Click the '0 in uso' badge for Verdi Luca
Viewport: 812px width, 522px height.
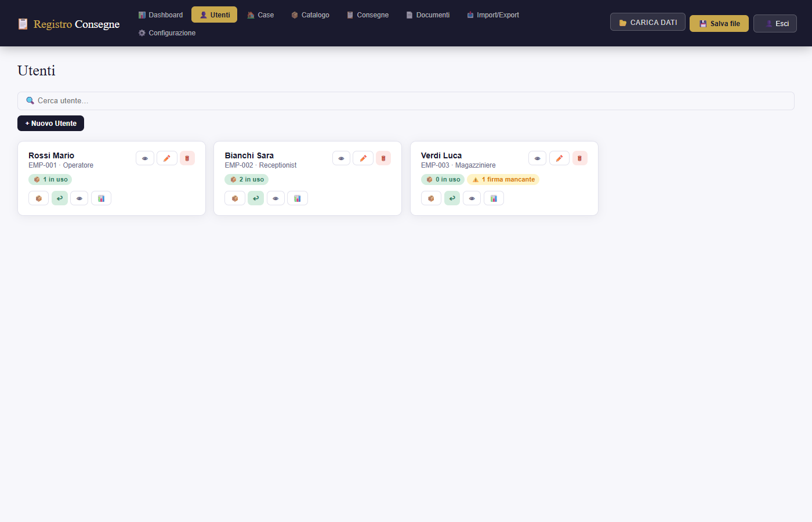(x=443, y=180)
